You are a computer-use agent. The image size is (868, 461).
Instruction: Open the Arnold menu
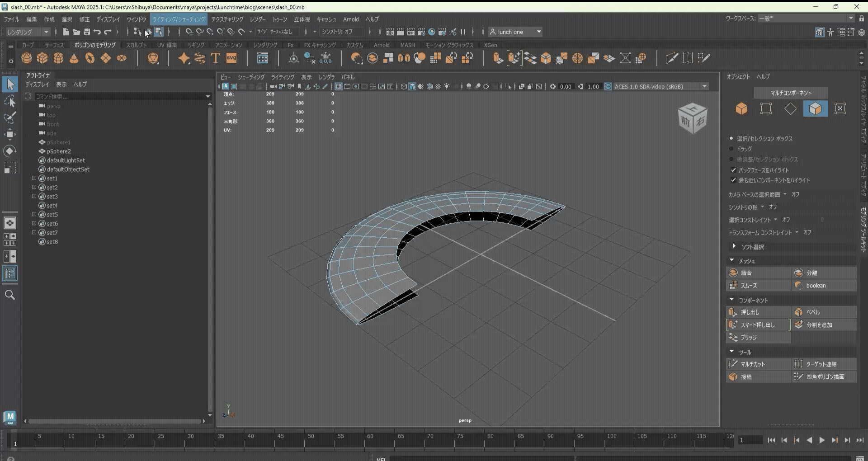pyautogui.click(x=350, y=19)
